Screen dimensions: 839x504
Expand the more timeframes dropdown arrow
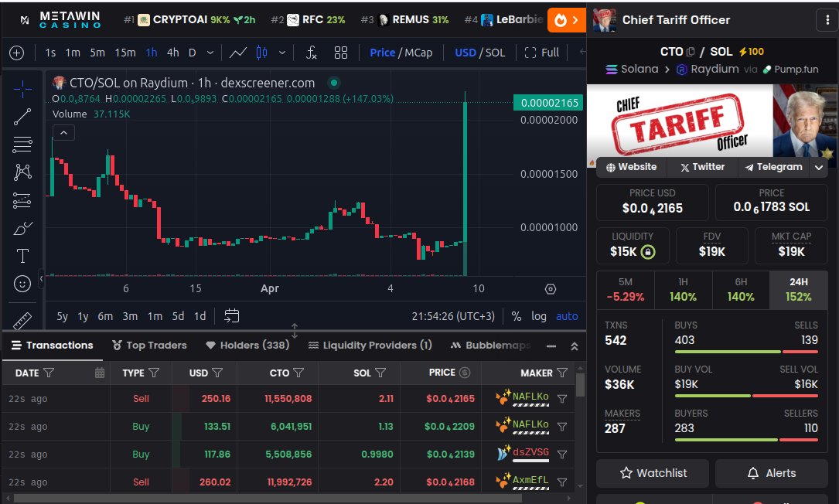click(210, 53)
